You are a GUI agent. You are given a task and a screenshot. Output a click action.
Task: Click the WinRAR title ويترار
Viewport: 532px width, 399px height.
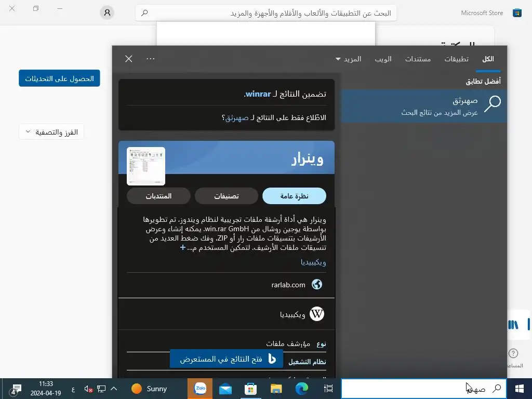pos(308,159)
